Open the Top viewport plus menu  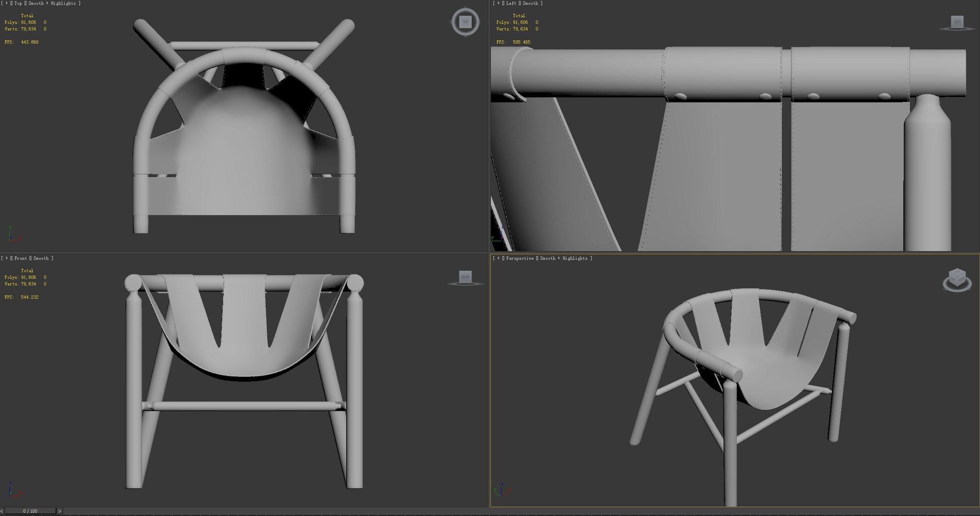coord(7,4)
